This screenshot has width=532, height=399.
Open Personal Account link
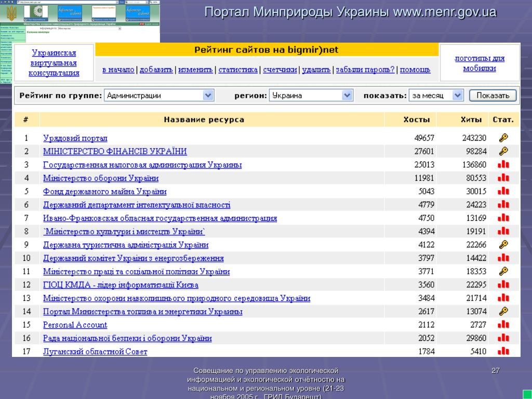point(75,325)
